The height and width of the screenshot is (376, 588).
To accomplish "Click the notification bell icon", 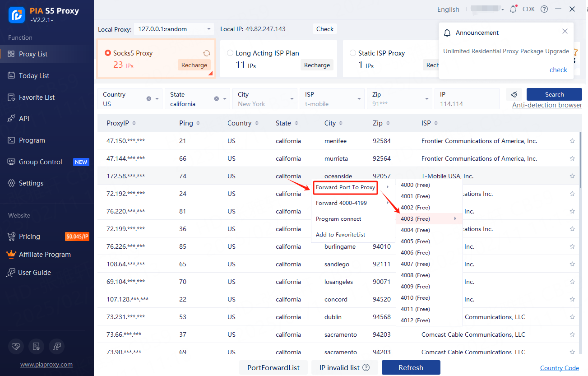I will pyautogui.click(x=513, y=9).
